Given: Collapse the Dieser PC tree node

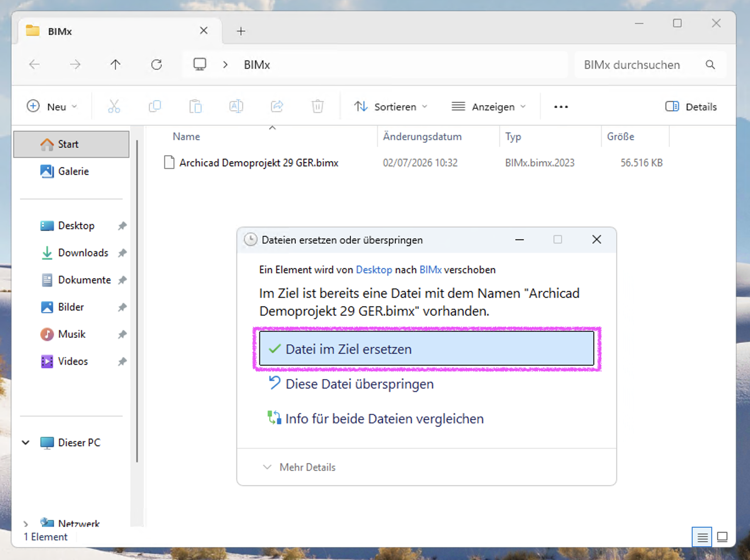Looking at the screenshot, I should (x=26, y=442).
